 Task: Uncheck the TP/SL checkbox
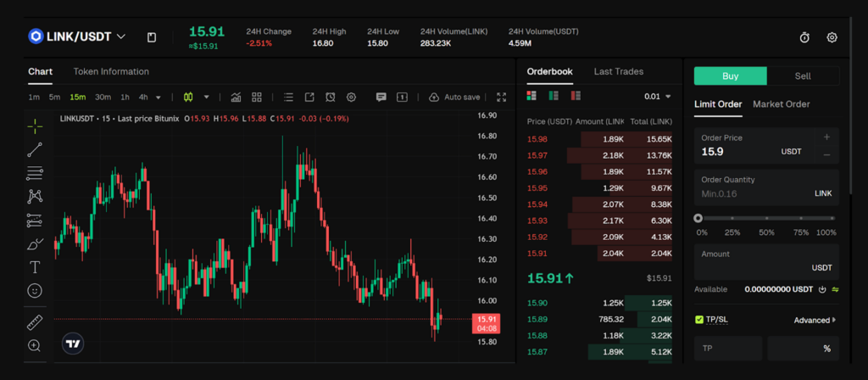(x=699, y=320)
